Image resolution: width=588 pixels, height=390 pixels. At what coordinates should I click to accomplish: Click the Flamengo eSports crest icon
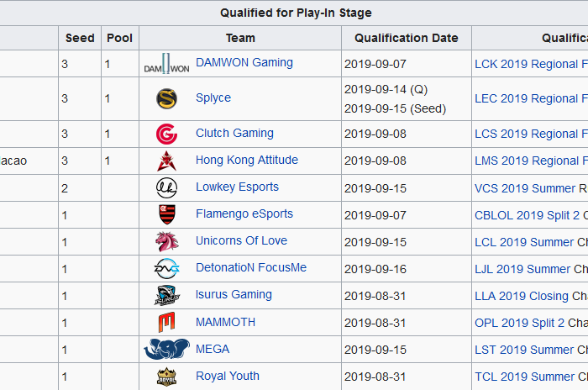(x=166, y=214)
